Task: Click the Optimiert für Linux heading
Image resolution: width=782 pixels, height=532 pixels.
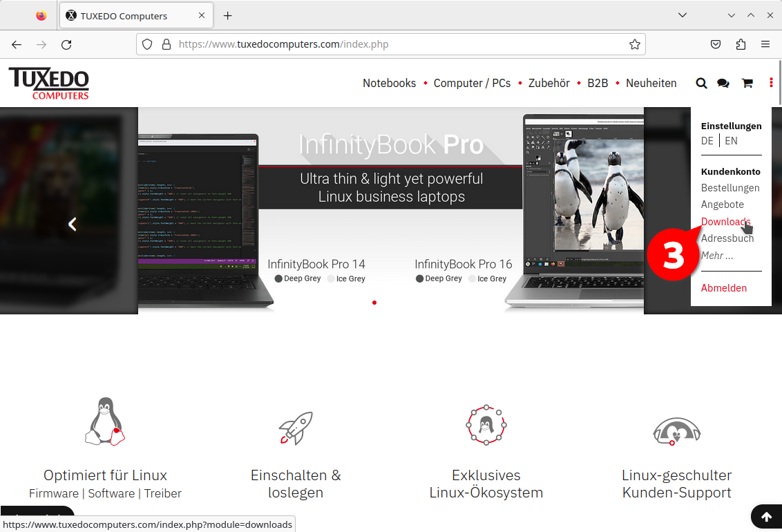Action: (x=105, y=475)
